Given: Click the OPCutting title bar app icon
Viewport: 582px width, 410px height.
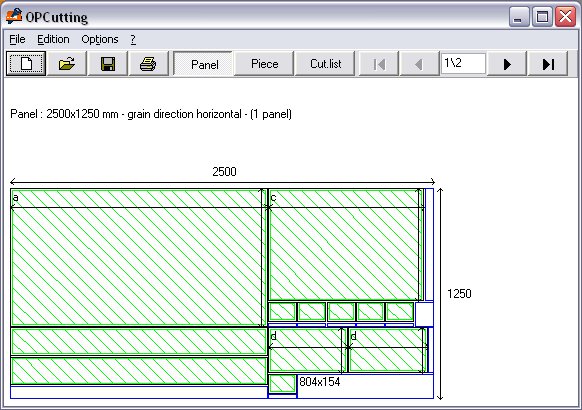Looking at the screenshot, I should 14,16.
